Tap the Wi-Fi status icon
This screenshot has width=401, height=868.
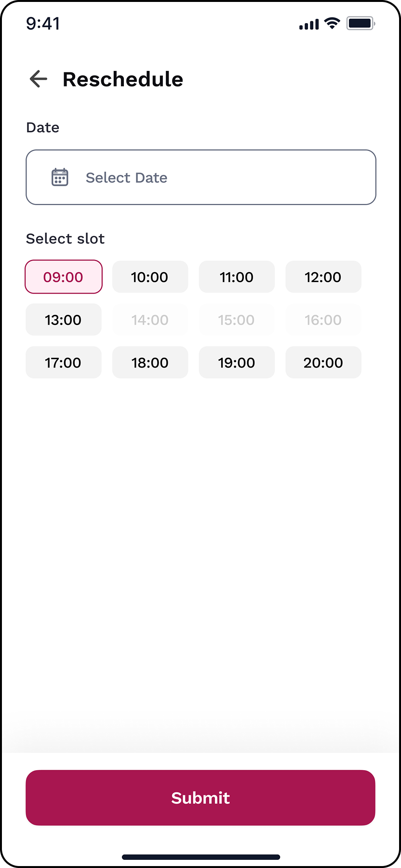point(332,23)
